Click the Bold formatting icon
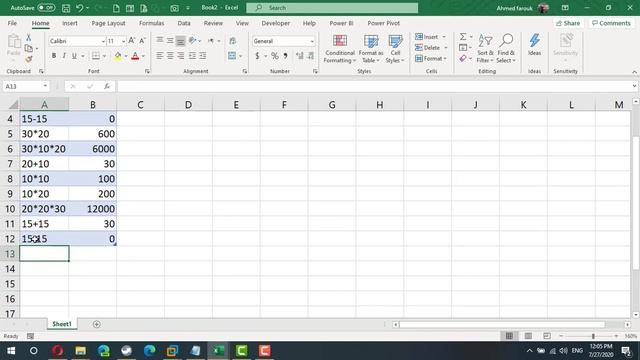The width and height of the screenshot is (640, 360). click(x=54, y=56)
